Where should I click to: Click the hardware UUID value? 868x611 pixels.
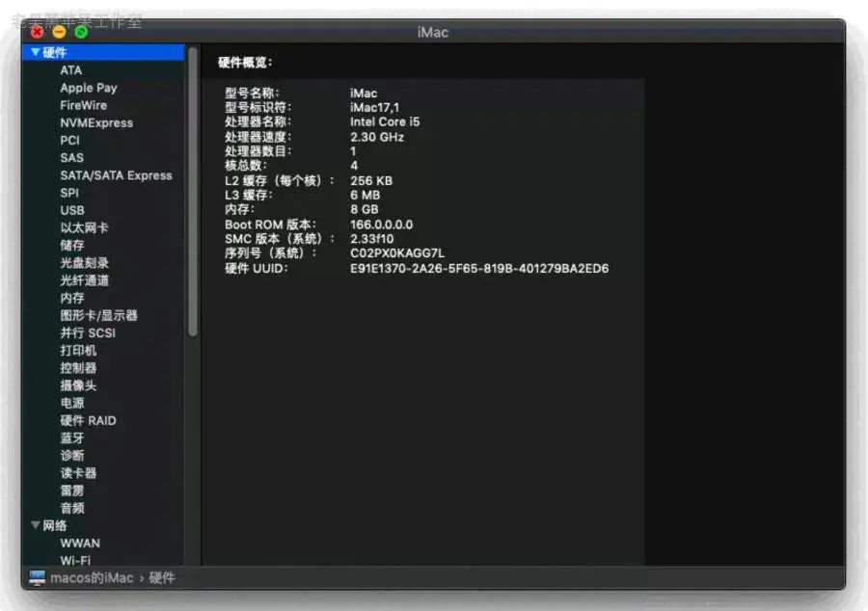478,268
